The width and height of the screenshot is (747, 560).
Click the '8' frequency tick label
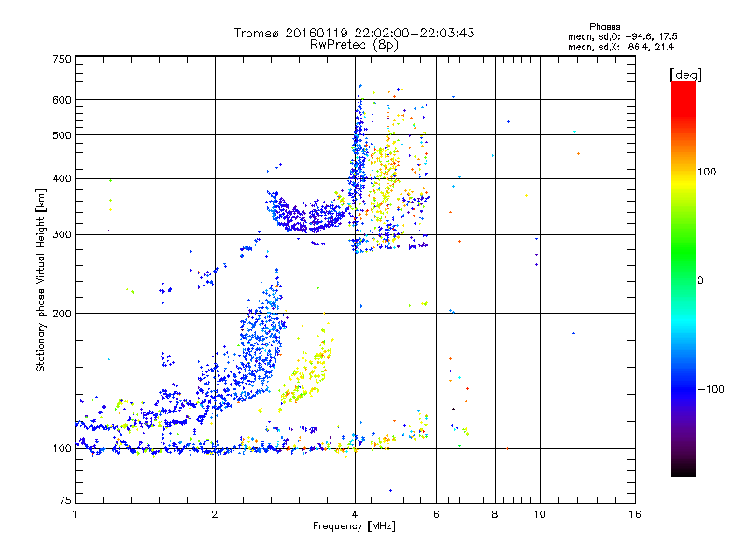pyautogui.click(x=495, y=514)
